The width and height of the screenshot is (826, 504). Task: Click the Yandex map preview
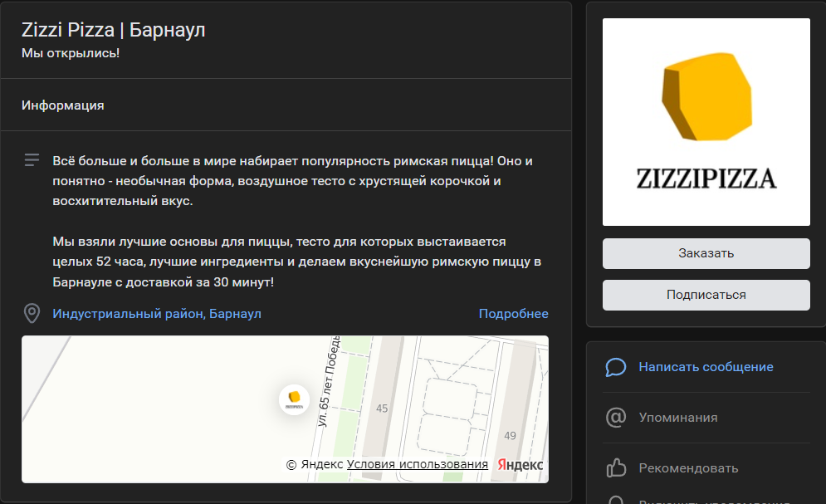coord(285,409)
